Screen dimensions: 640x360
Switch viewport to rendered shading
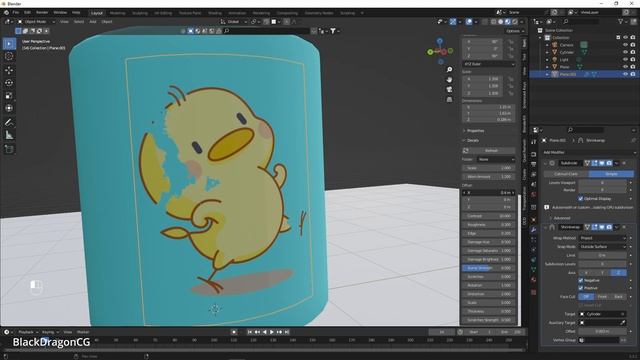click(x=515, y=22)
